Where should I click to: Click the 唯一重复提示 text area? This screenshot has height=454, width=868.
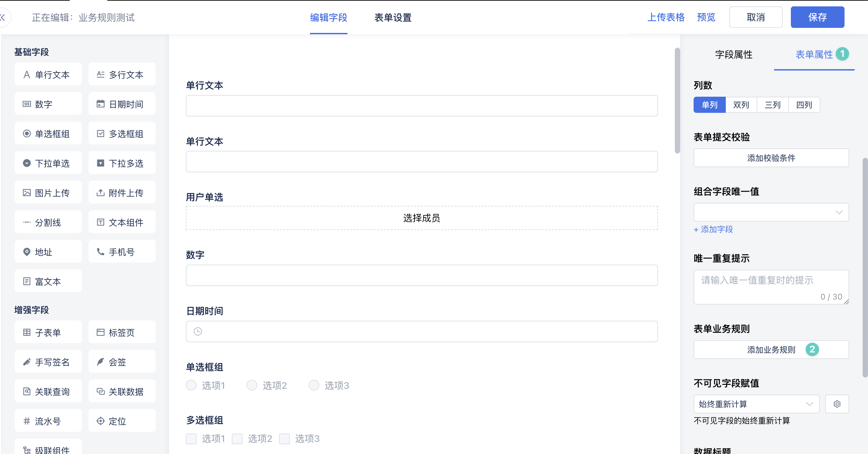click(x=771, y=287)
